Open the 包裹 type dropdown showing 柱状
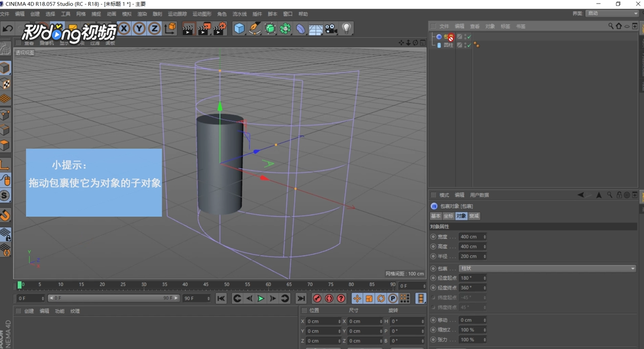 (x=547, y=268)
